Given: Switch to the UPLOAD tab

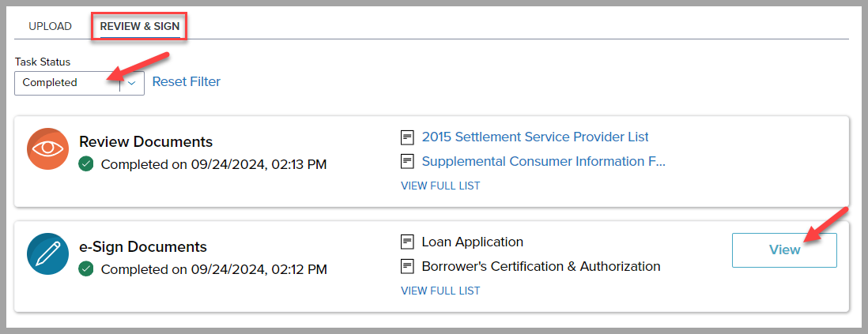Looking at the screenshot, I should (x=50, y=27).
